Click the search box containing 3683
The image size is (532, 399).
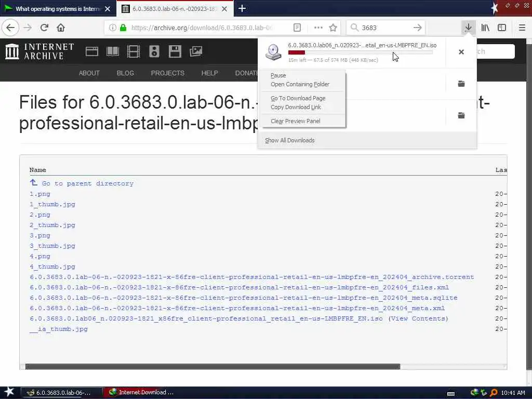pyautogui.click(x=385, y=28)
